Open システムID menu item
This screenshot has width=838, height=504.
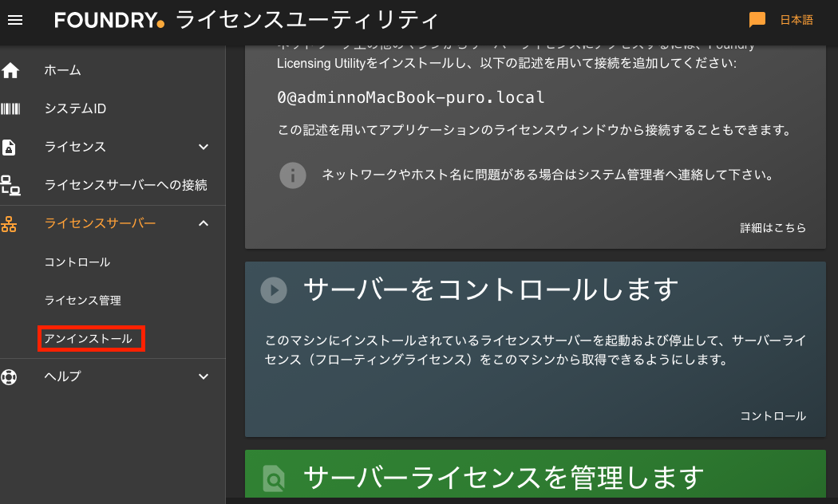point(75,109)
